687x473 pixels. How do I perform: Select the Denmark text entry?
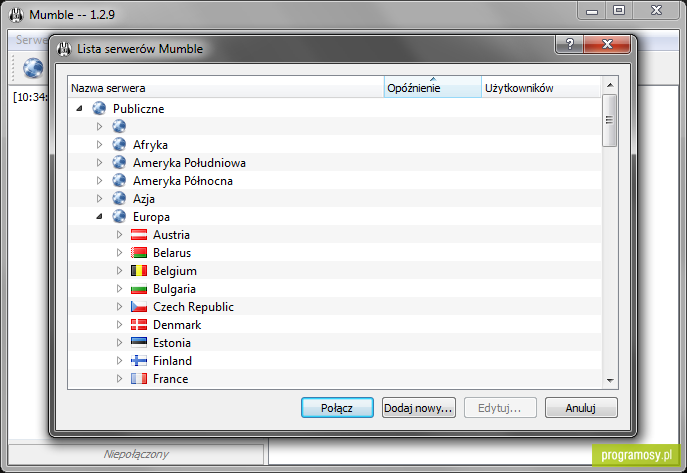pyautogui.click(x=177, y=325)
